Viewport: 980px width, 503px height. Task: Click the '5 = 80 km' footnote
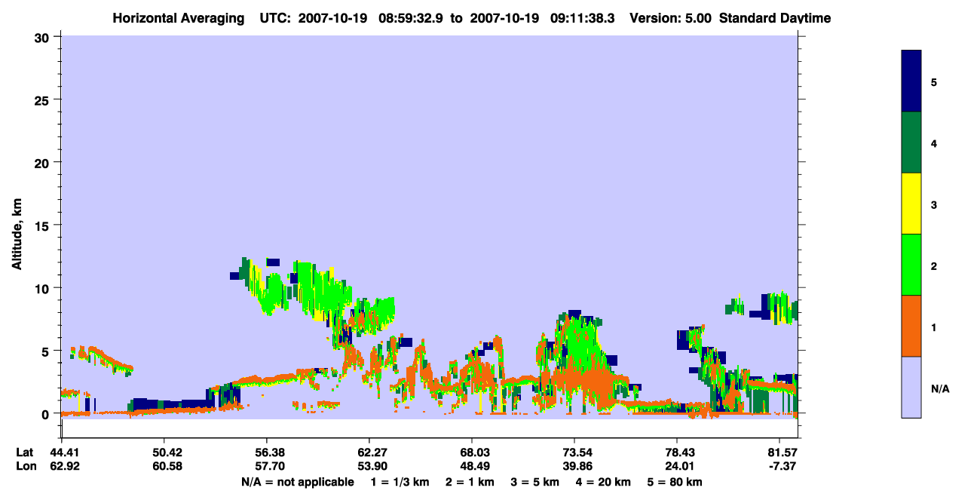click(674, 482)
